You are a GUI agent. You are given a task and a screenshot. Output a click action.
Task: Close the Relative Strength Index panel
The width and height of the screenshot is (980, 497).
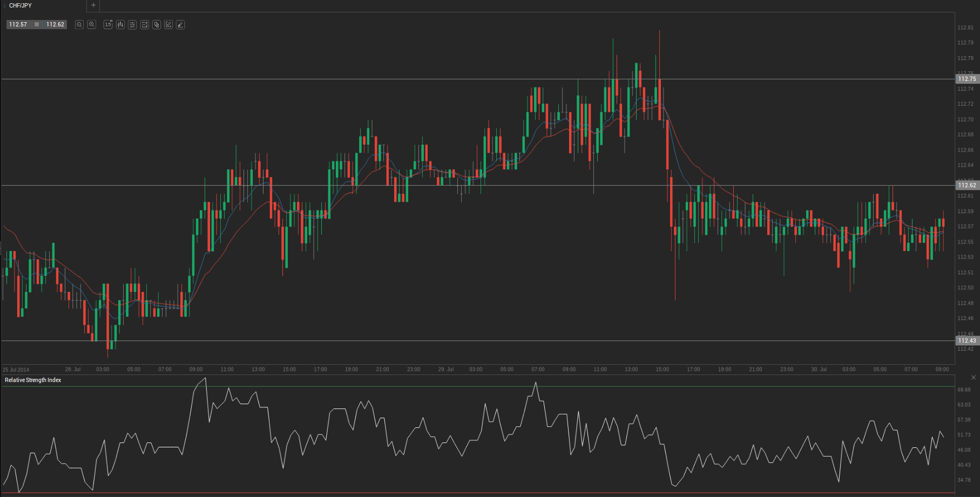click(974, 377)
